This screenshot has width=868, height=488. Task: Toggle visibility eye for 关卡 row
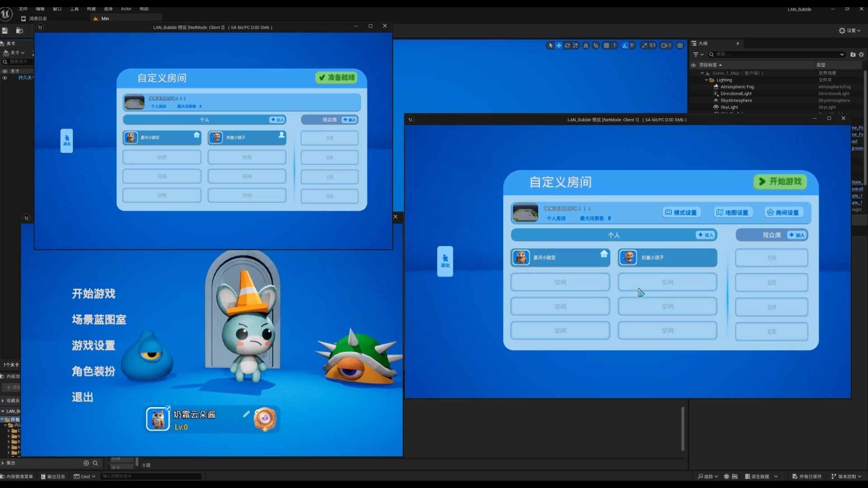click(x=5, y=71)
